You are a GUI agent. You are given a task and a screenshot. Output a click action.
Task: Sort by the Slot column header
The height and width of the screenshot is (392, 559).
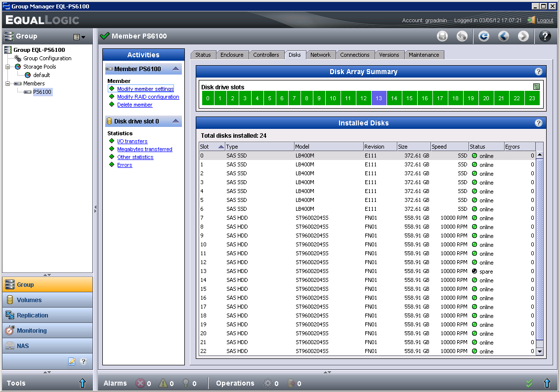(212, 147)
